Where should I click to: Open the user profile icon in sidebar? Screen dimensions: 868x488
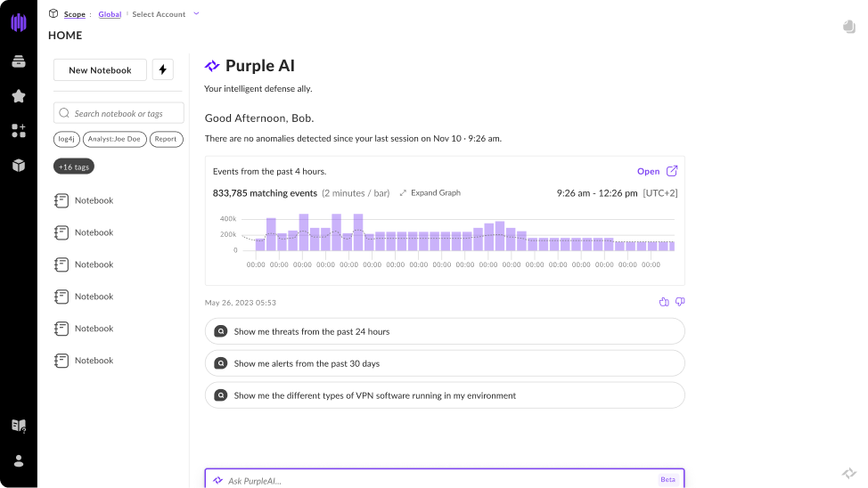[x=18, y=460]
